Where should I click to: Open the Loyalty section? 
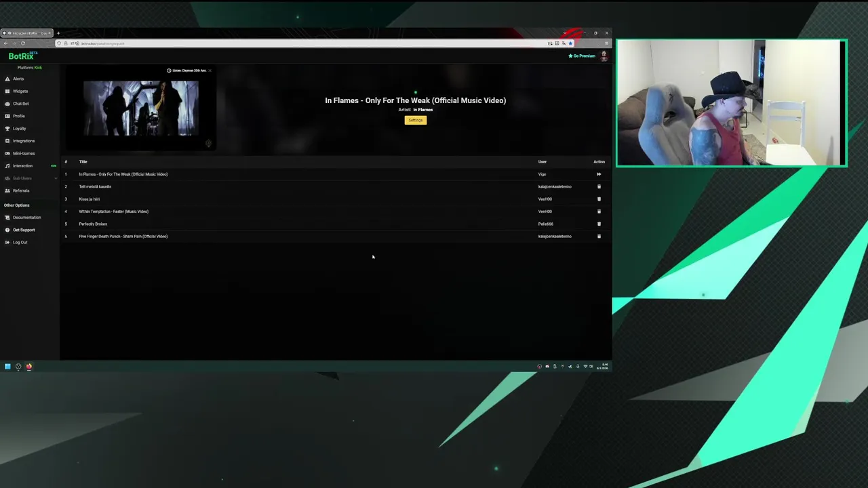tap(19, 128)
